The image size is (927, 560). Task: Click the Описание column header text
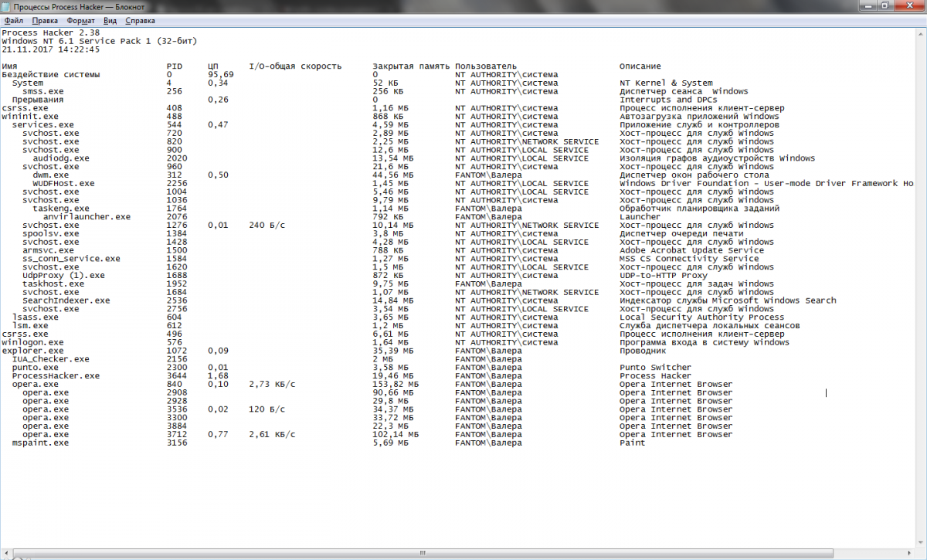click(x=640, y=66)
